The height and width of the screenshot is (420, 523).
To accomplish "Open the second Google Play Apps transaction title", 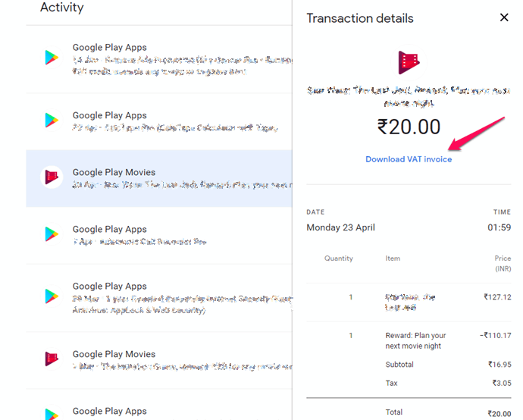I will [x=109, y=115].
